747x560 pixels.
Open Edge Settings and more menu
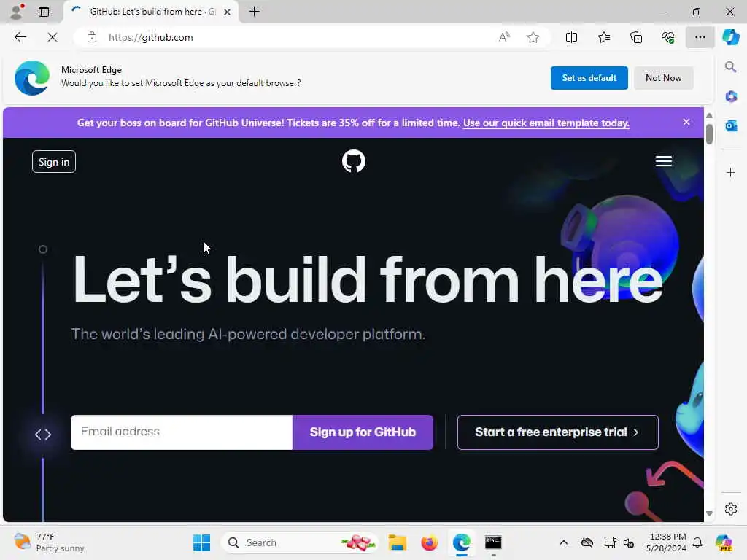click(700, 37)
